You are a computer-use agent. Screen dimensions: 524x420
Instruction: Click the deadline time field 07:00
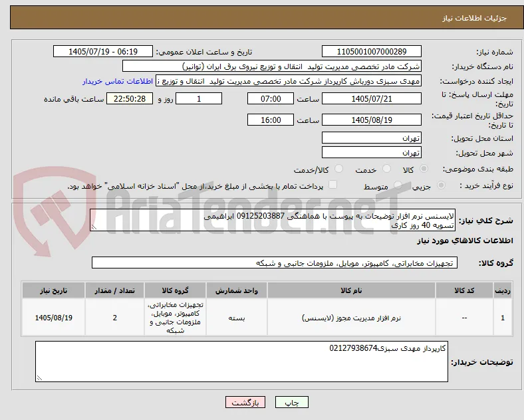click(271, 98)
